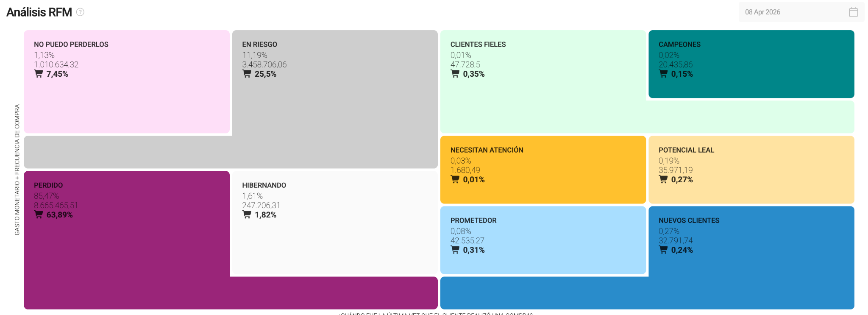Click the cart icon in the Perdido segment
Image resolution: width=868 pixels, height=315 pixels.
[x=39, y=215]
